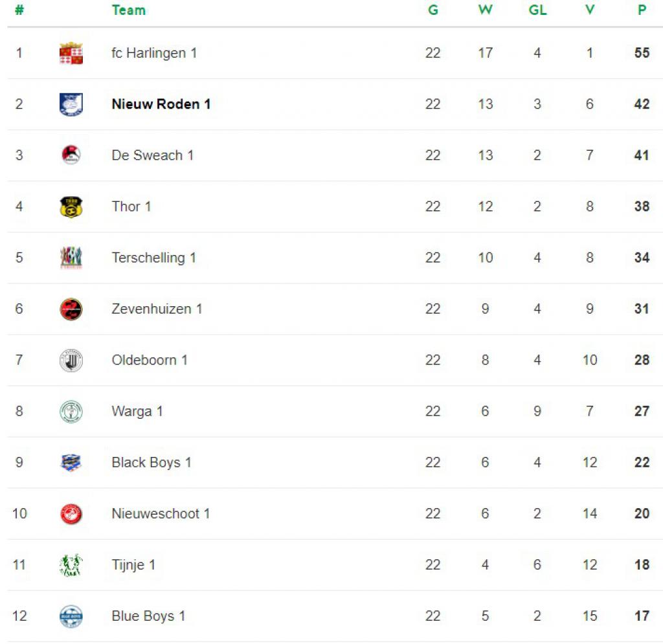Click the Nieuw Roden club logo
Image resolution: width=663 pixels, height=644 pixels.
coord(71,104)
